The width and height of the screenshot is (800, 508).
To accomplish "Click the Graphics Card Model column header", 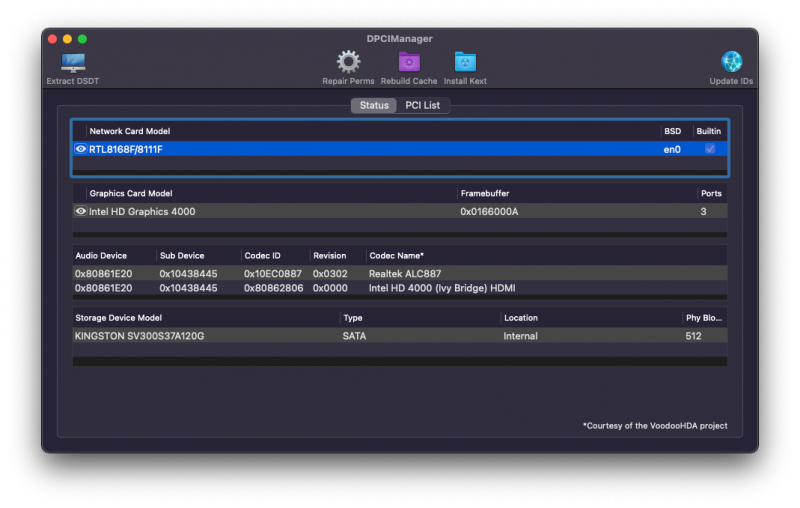I will pos(131,193).
